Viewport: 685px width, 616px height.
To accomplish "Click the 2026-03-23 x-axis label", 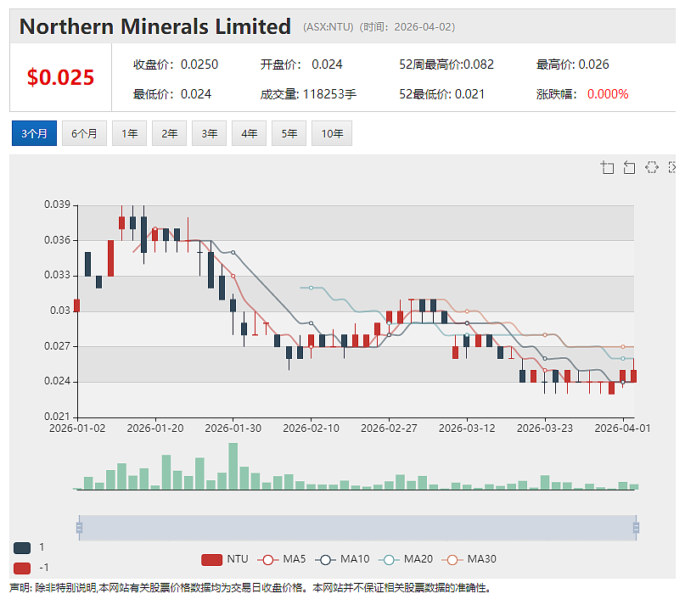I will tap(545, 428).
